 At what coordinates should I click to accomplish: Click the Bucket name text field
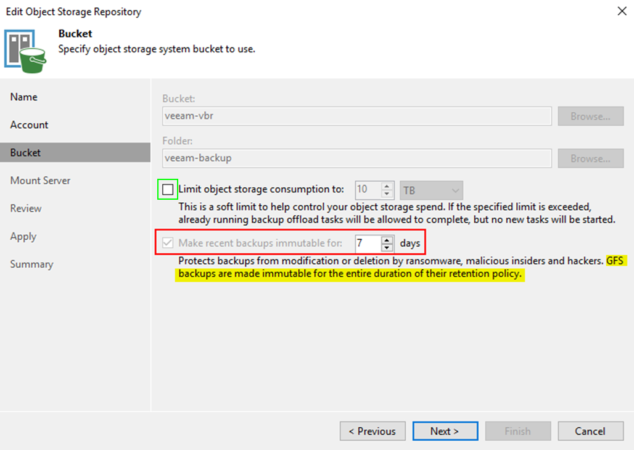357,116
